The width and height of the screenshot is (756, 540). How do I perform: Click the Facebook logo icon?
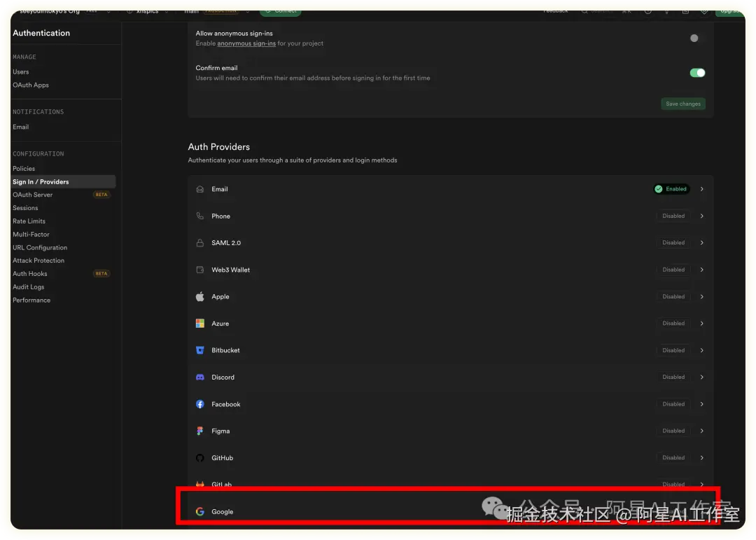pyautogui.click(x=200, y=404)
